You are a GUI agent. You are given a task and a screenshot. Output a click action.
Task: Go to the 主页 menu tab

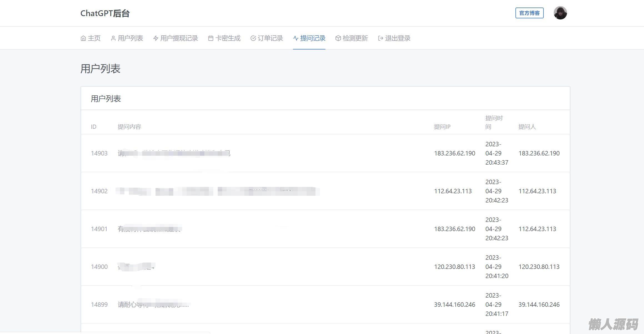pos(94,38)
